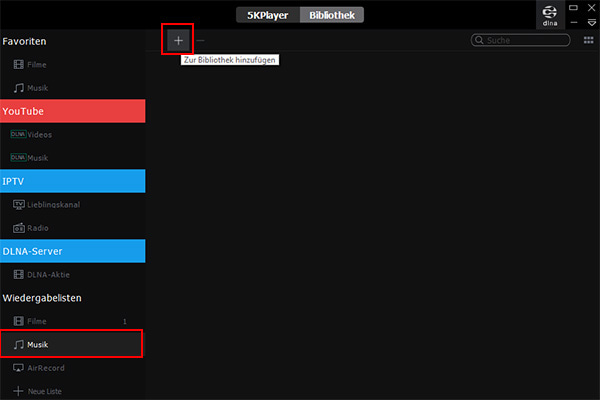Click the monitor icon beside AirRecord
Viewport: 600px width, 400px height.
pyautogui.click(x=18, y=368)
